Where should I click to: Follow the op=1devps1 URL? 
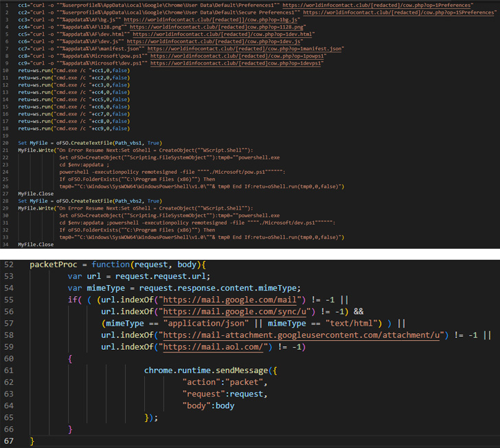[236, 63]
